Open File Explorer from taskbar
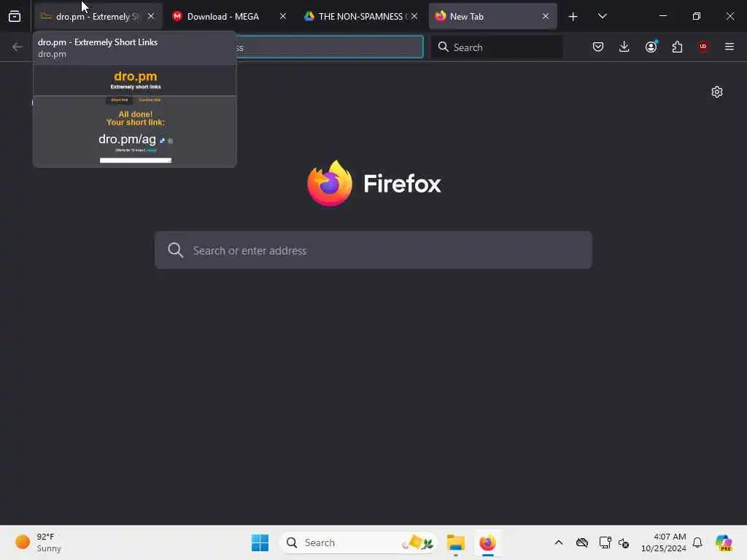747x560 pixels. tap(456, 542)
